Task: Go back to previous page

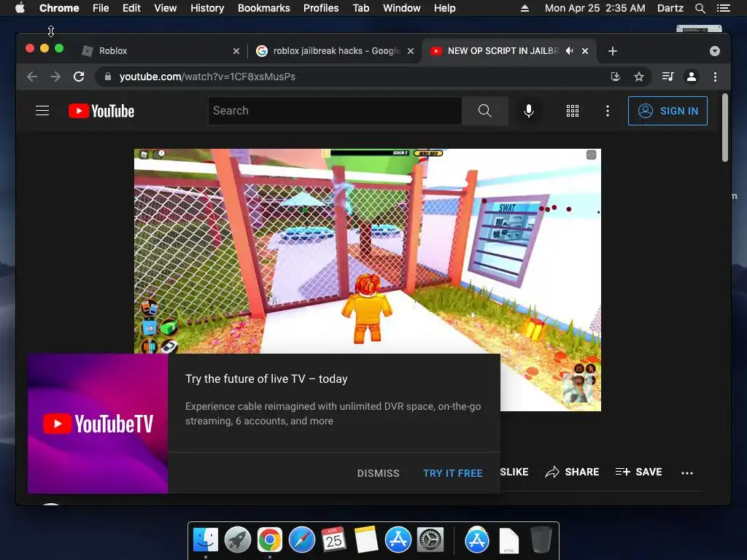Action: tap(32, 77)
